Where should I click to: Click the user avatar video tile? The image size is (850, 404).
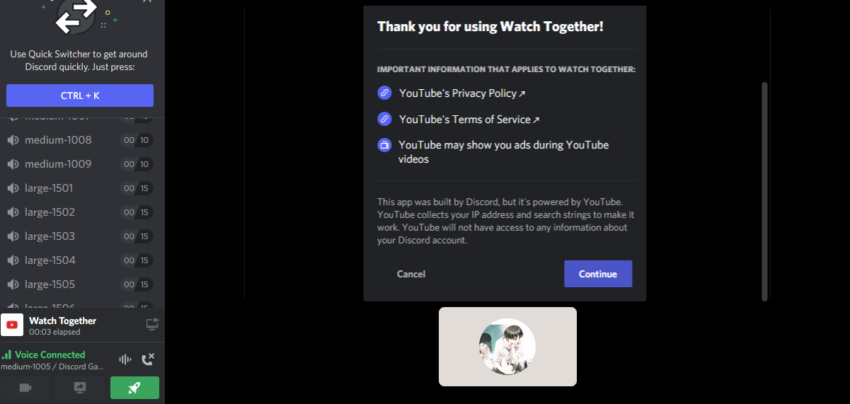507,347
